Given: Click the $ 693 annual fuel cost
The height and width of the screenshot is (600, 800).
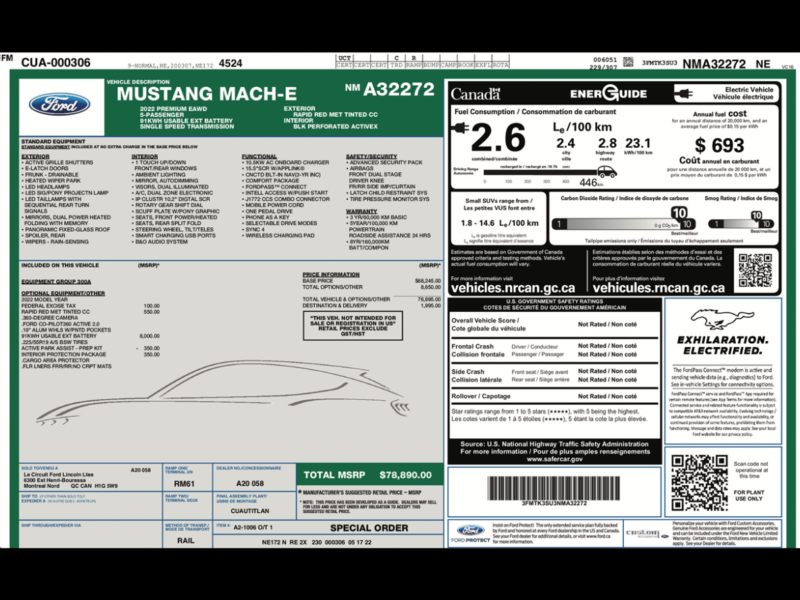Looking at the screenshot, I should [x=719, y=145].
